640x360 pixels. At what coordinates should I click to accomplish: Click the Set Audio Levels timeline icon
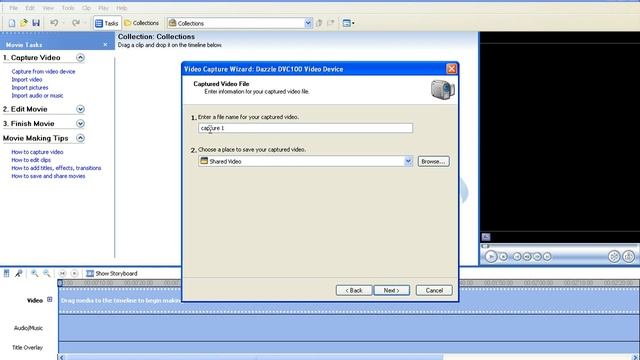(7, 273)
